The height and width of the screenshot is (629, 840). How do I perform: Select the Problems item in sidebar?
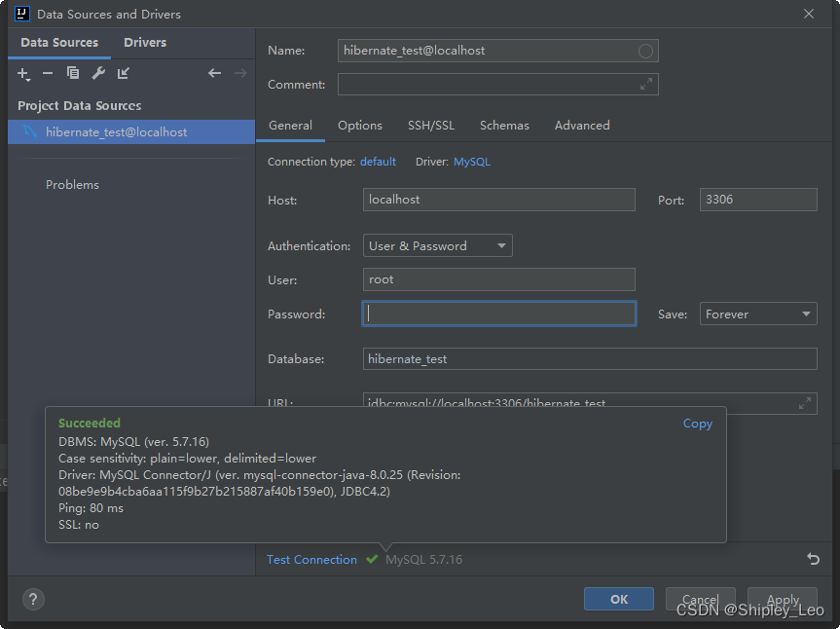tap(72, 185)
